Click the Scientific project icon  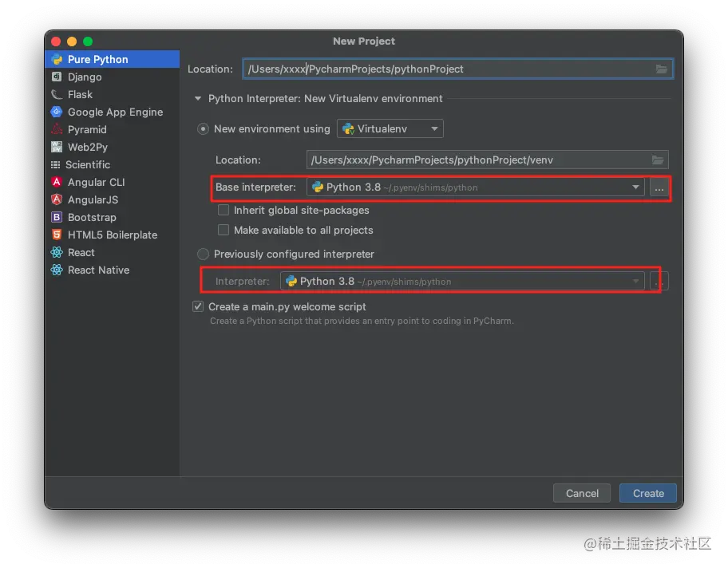(56, 165)
